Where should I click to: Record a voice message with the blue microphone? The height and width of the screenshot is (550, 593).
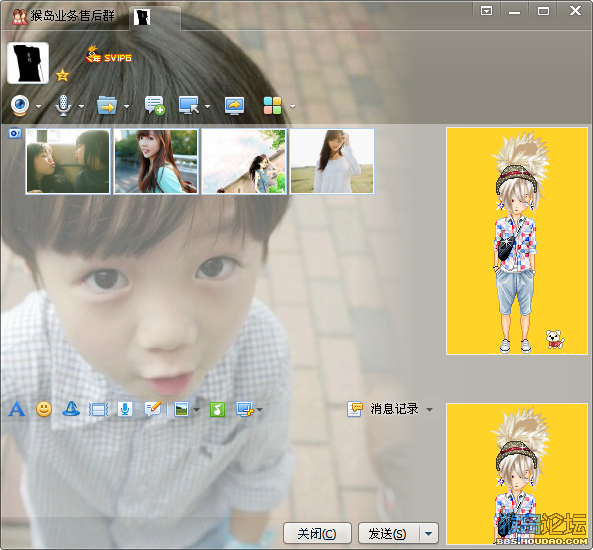pyautogui.click(x=125, y=409)
